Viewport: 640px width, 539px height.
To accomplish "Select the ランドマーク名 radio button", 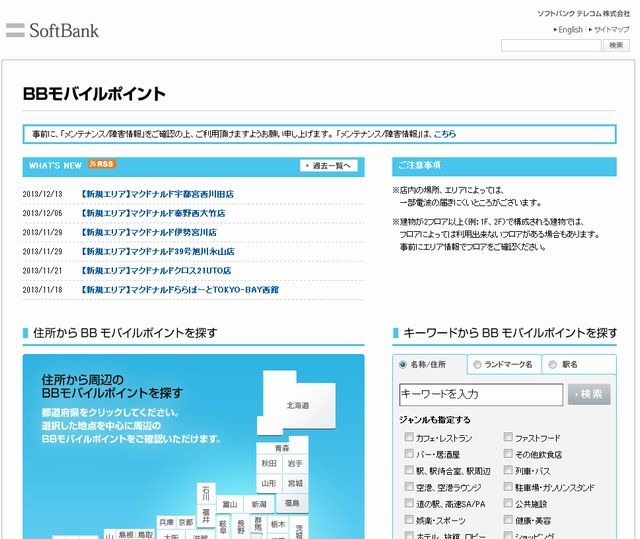I will [x=477, y=364].
